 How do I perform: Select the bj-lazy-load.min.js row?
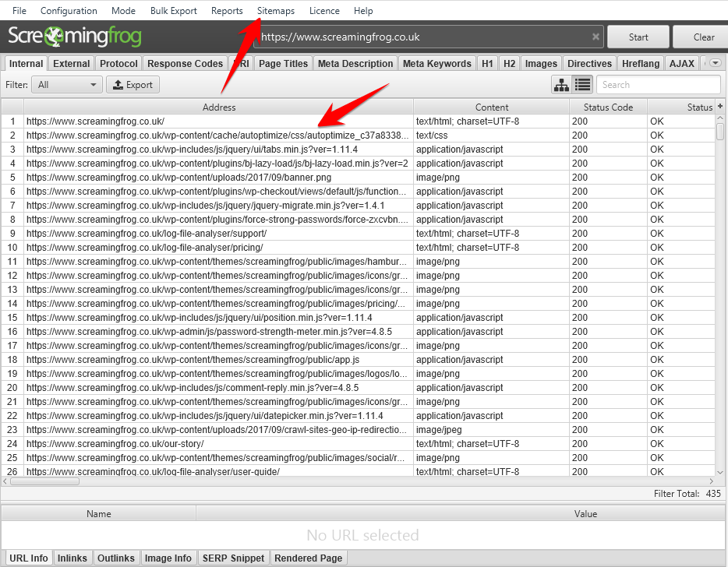[x=358, y=164]
